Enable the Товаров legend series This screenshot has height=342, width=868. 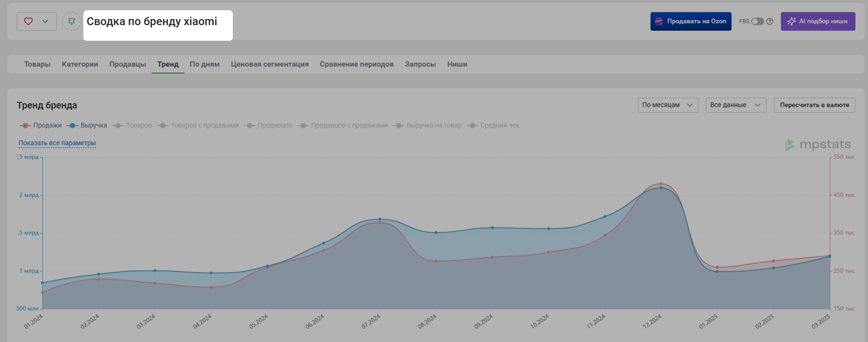tap(132, 126)
